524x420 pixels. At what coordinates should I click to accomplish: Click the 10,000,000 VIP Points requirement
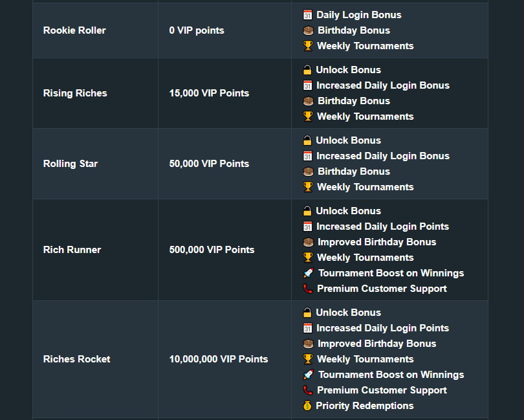(219, 359)
